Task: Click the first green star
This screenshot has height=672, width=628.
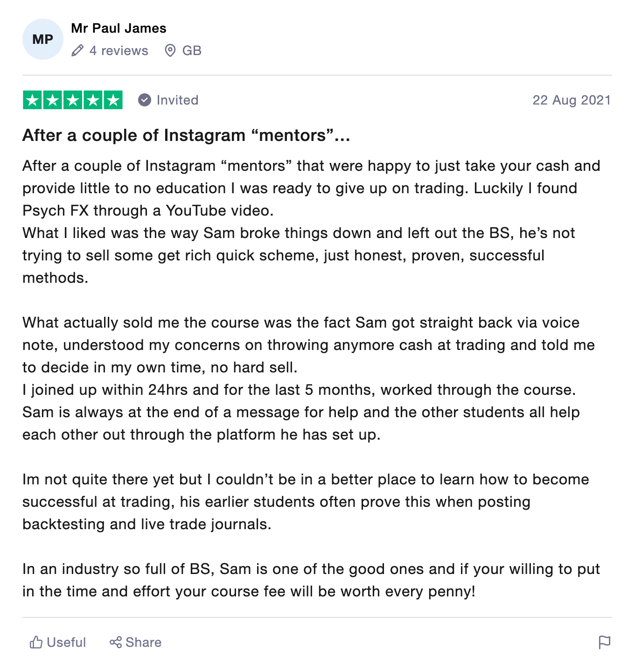Action: pyautogui.click(x=32, y=100)
